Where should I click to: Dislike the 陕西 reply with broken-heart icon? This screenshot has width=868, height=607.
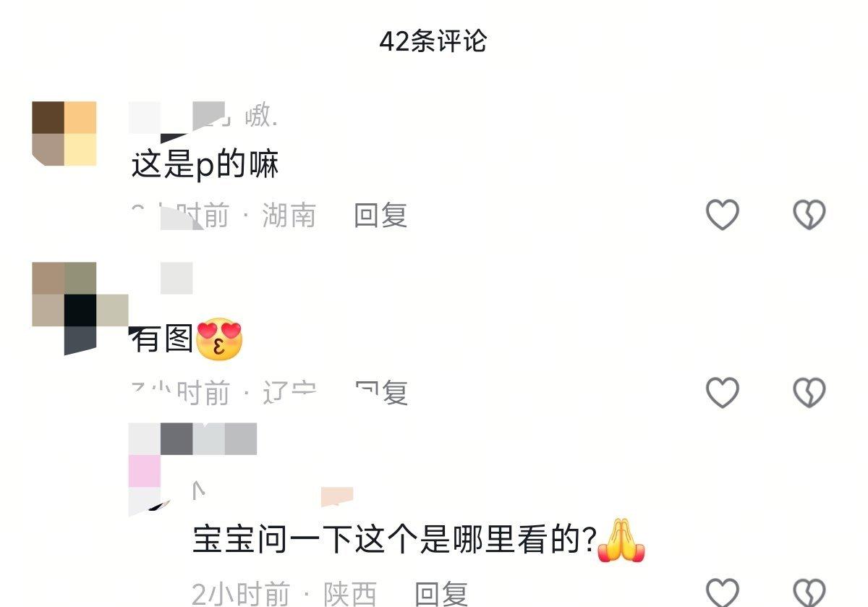tap(809, 592)
